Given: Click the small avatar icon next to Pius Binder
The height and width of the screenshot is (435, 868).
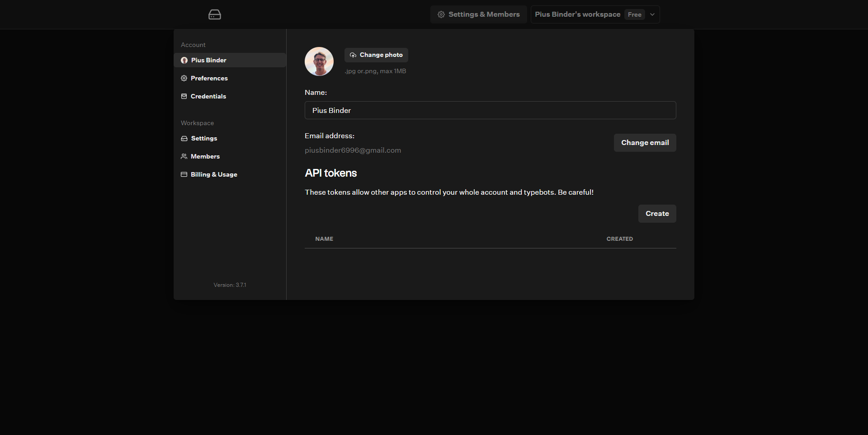Looking at the screenshot, I should pos(184,60).
